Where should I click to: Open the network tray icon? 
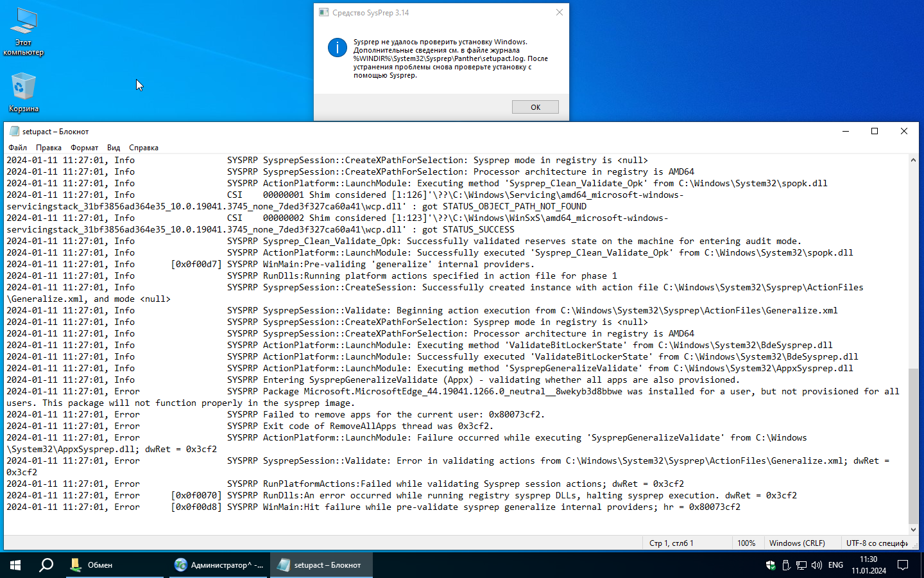pos(801,565)
